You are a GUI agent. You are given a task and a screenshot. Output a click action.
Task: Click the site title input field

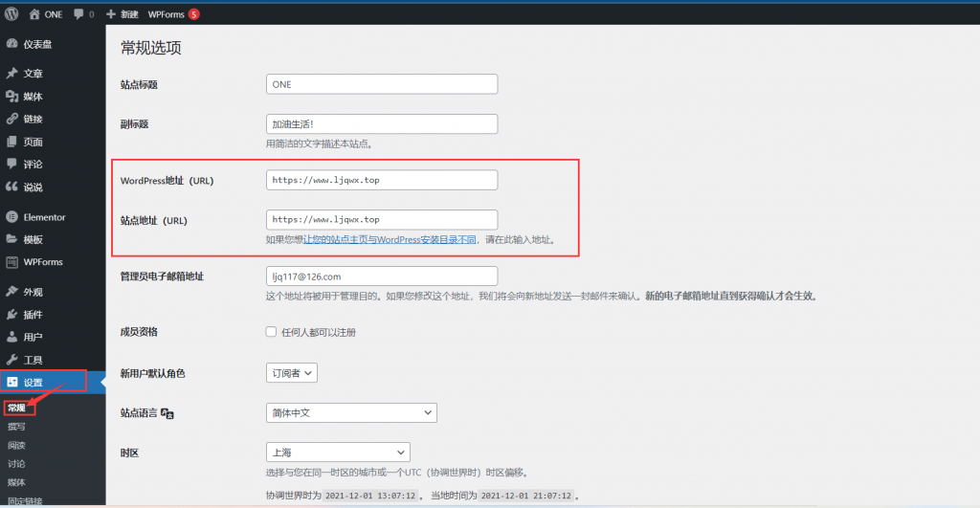tap(381, 84)
